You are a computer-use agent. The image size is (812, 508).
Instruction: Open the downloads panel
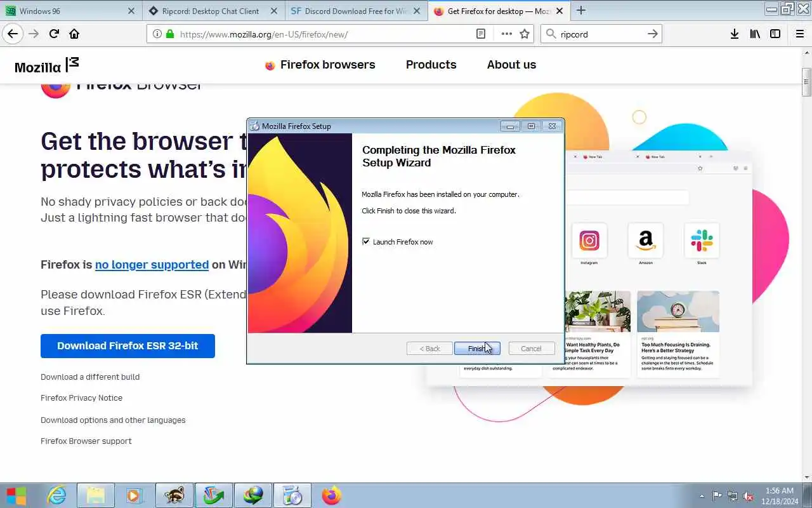[x=734, y=34]
